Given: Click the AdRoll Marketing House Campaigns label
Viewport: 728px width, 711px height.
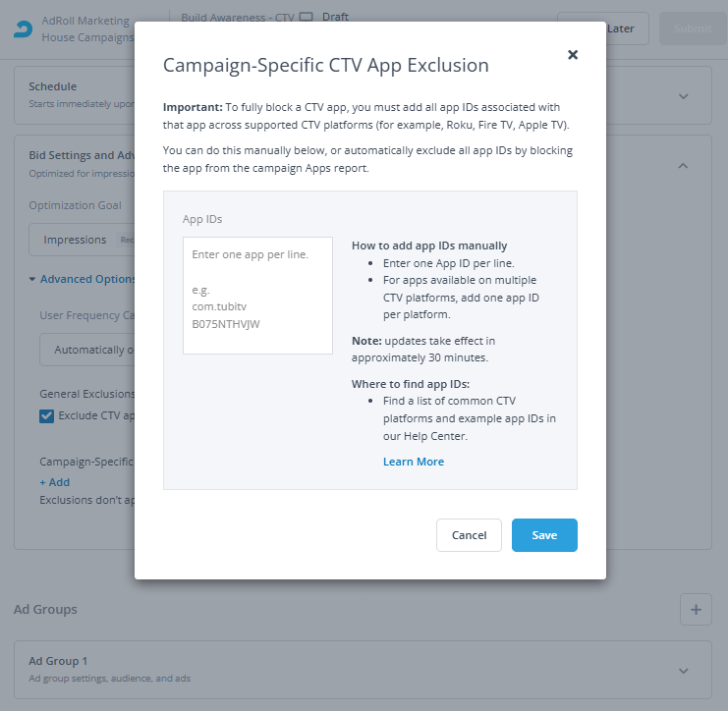Looking at the screenshot, I should coord(87,28).
